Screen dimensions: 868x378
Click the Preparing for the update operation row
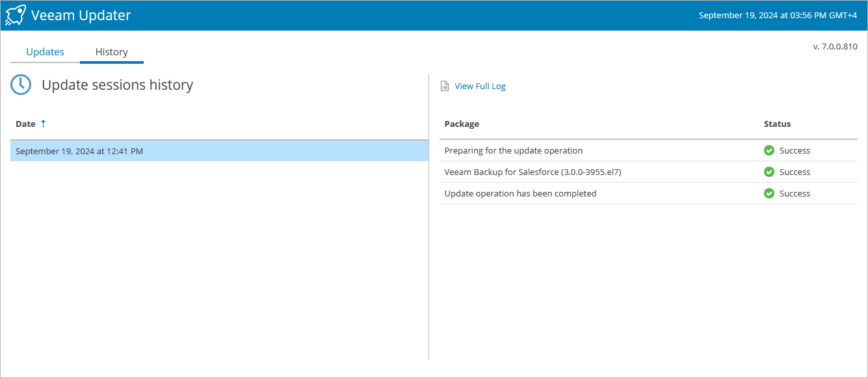tap(648, 150)
